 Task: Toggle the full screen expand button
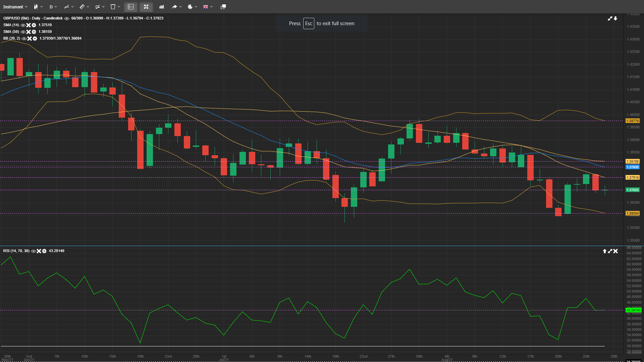pyautogui.click(x=146, y=7)
